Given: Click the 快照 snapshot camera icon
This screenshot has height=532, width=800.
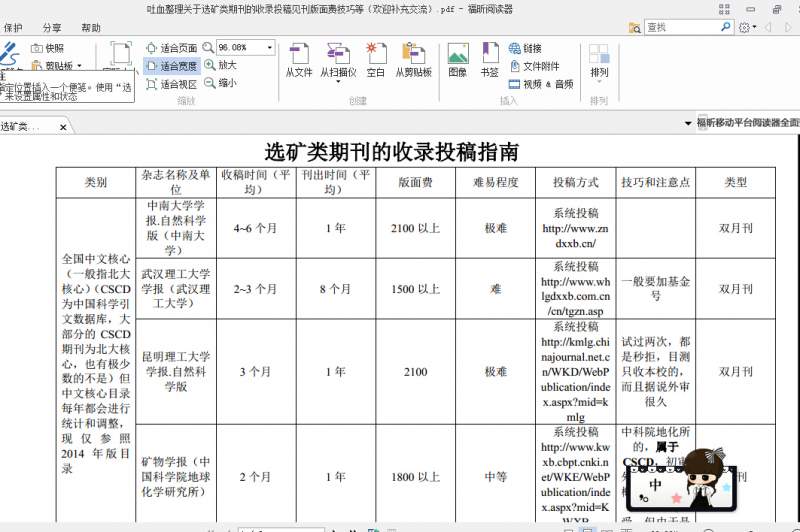Looking at the screenshot, I should 36,48.
